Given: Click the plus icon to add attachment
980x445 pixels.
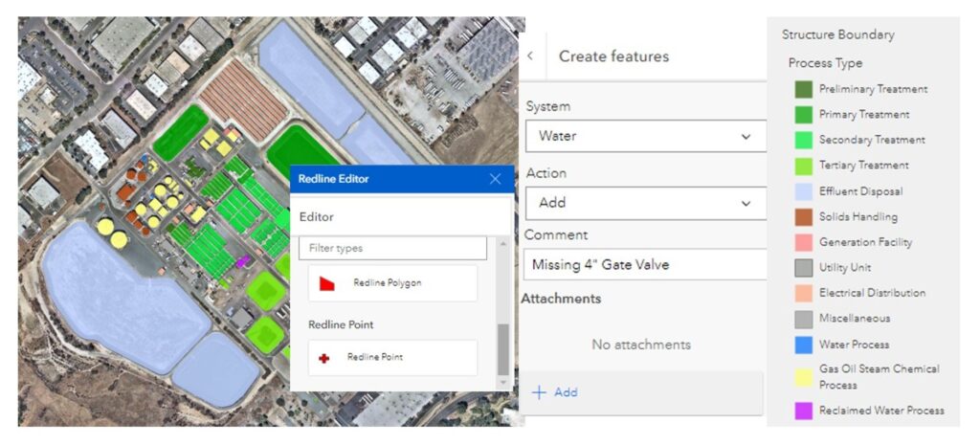Looking at the screenshot, I should [539, 392].
